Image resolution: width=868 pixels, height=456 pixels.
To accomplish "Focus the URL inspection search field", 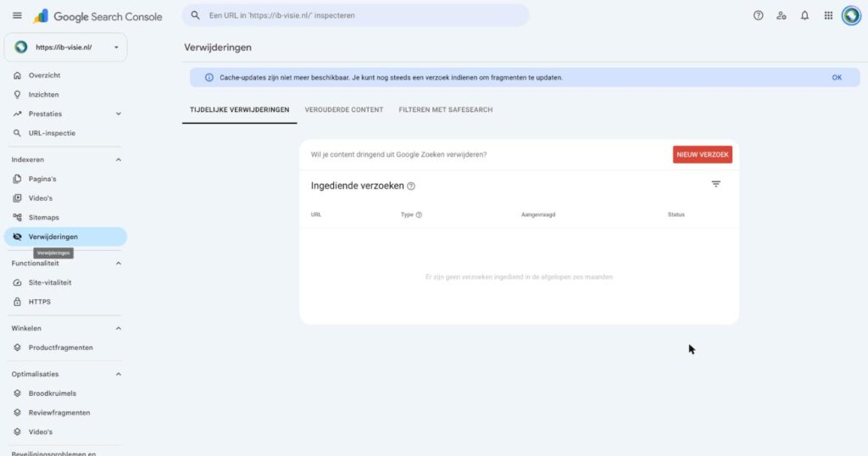I will click(355, 15).
